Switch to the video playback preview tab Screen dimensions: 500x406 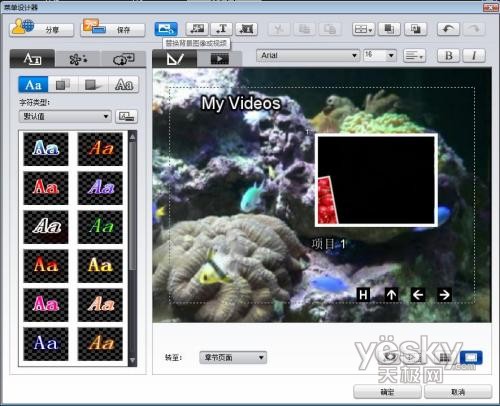point(219,59)
